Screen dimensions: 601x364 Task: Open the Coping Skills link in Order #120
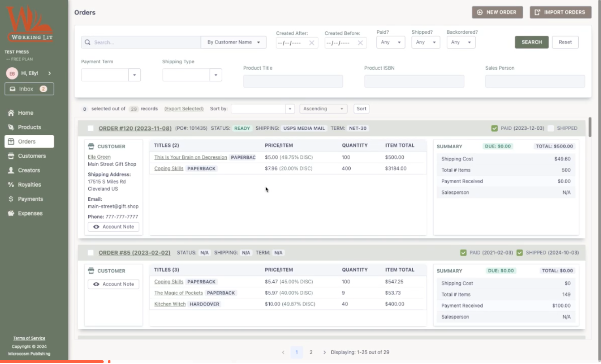pyautogui.click(x=168, y=169)
